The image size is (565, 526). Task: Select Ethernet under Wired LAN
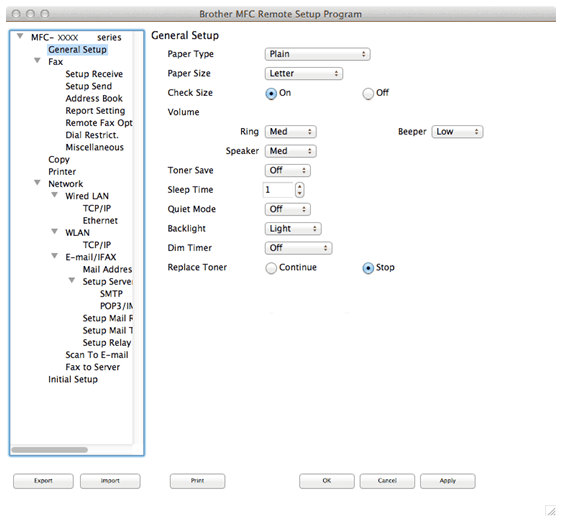[x=100, y=220]
